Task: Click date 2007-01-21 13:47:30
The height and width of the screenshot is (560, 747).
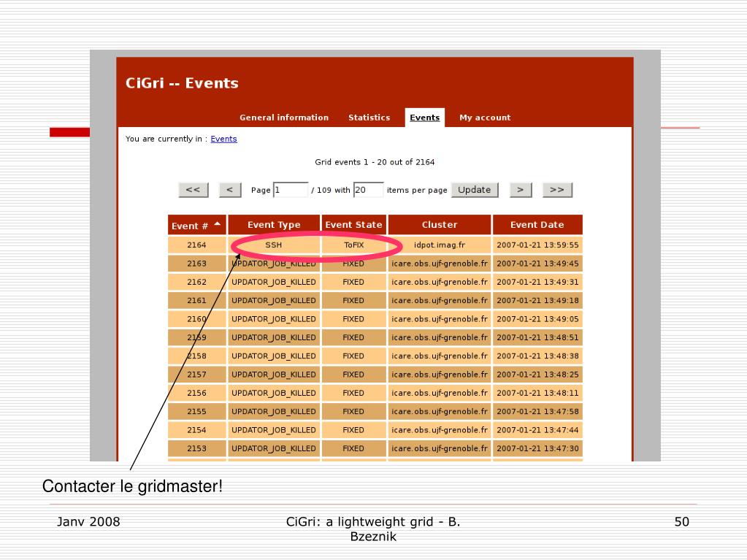Action: coord(537,448)
